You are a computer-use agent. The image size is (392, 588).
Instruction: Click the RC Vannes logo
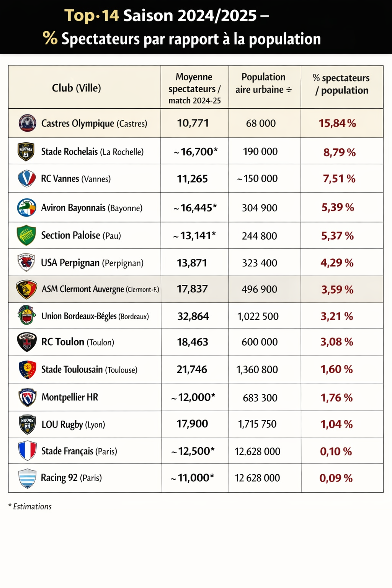(x=27, y=178)
